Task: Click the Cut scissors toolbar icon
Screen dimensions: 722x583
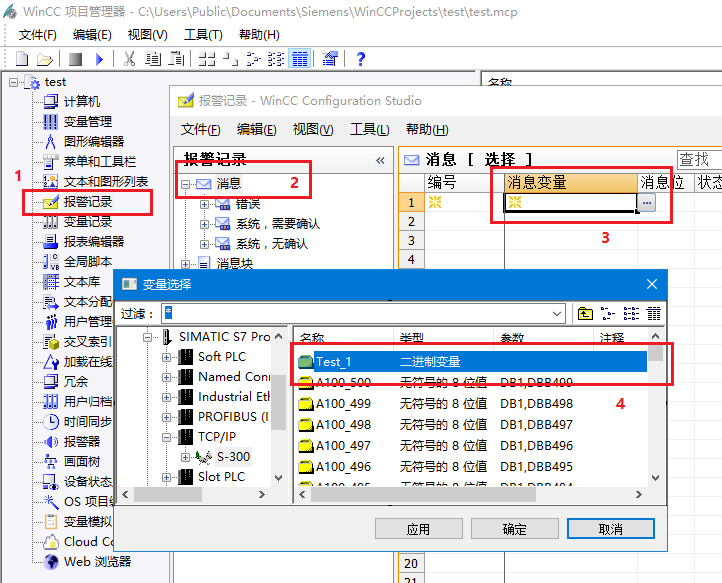Action: click(x=129, y=59)
